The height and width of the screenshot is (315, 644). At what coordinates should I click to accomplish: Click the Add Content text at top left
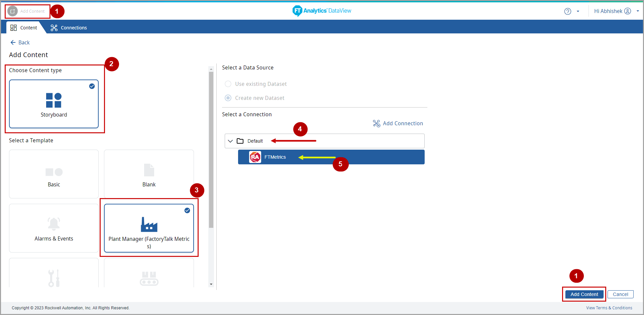32,11
